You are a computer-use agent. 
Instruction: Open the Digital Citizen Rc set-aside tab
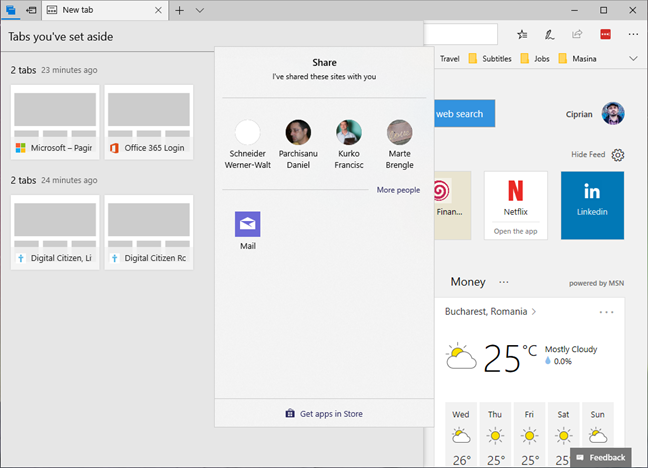[x=149, y=232]
